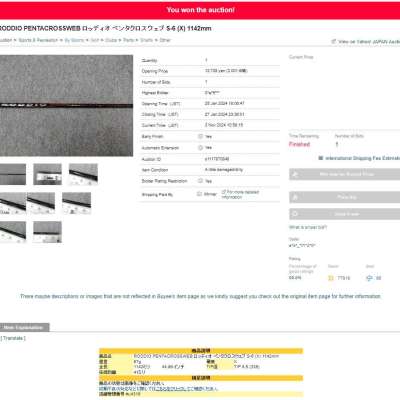Open View on Yahoo! JAPAN Auction link

tap(369, 42)
